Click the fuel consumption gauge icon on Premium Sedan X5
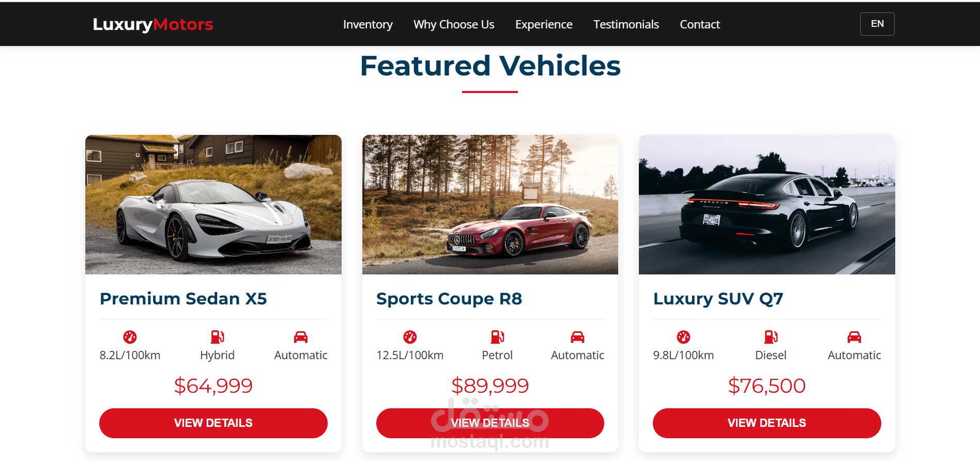Screen dimensions: 980x461 tap(130, 337)
